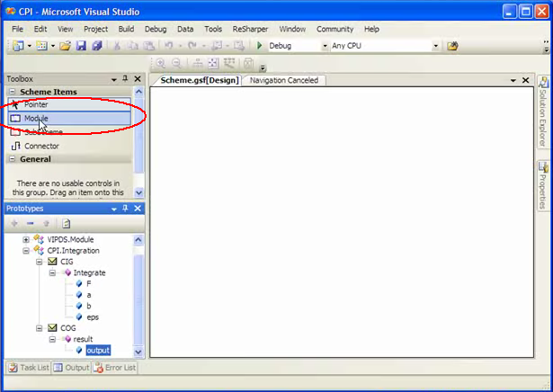Click Prototypes scrollbar up arrow
This screenshot has height=392, width=553.
pos(138,240)
